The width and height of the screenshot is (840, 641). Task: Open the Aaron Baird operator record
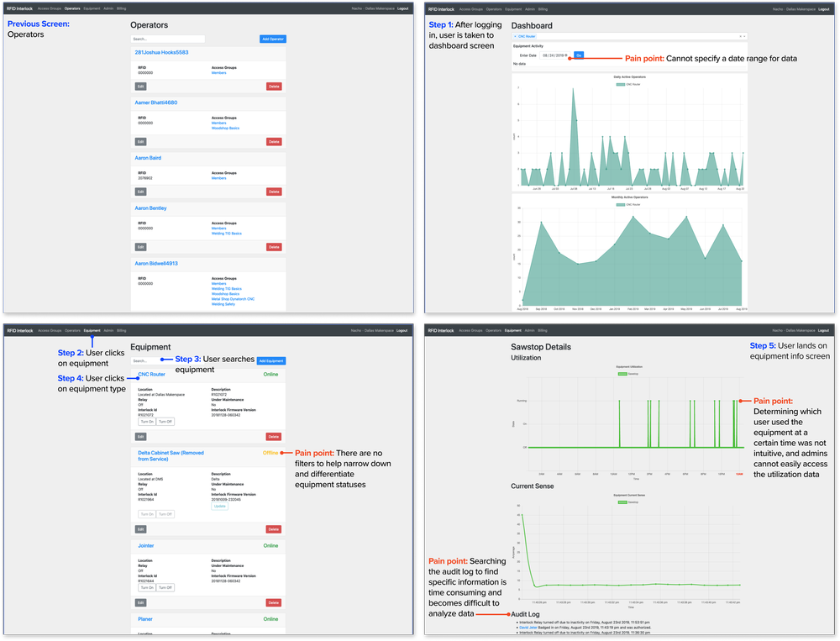pyautogui.click(x=150, y=158)
